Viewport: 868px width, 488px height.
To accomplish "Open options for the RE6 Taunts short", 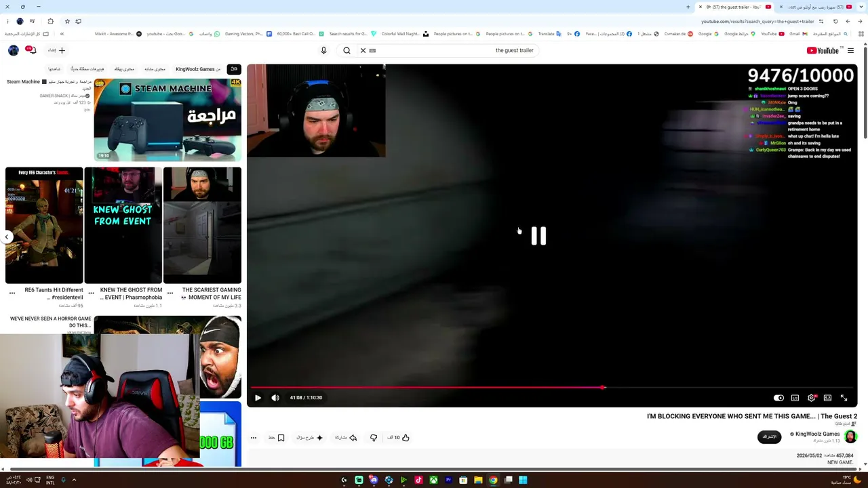I will click(12, 293).
